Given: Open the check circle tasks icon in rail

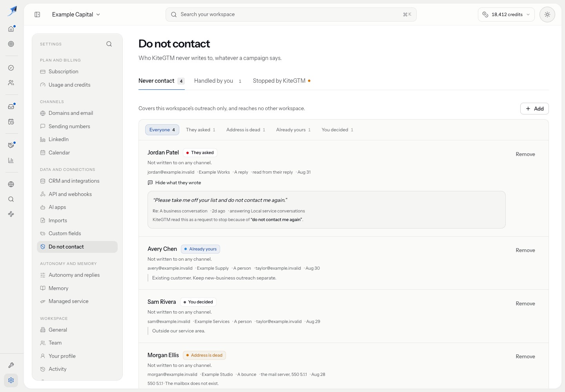Looking at the screenshot, I should click(x=11, y=68).
